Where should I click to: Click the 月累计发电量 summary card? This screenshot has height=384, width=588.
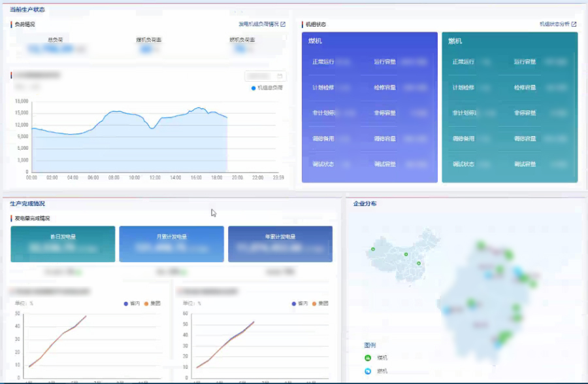pyautogui.click(x=171, y=244)
